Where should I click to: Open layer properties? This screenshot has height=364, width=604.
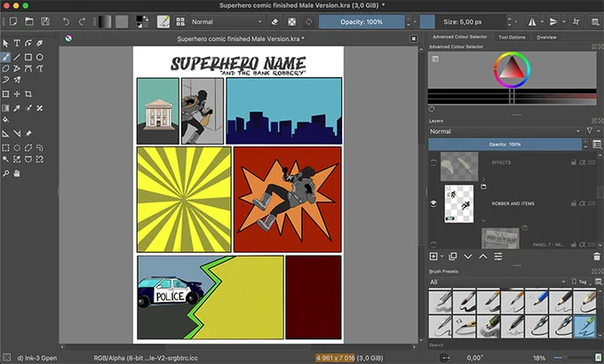click(x=498, y=257)
